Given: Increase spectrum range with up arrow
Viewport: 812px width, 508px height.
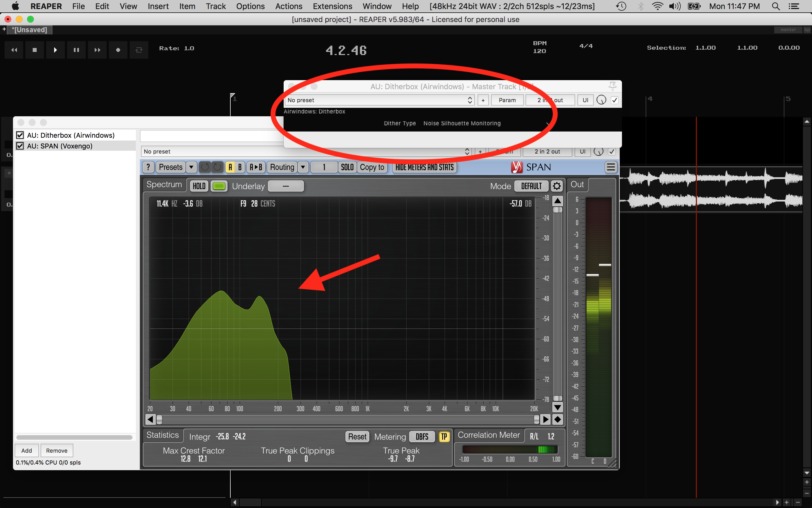Looking at the screenshot, I should click(x=558, y=201).
